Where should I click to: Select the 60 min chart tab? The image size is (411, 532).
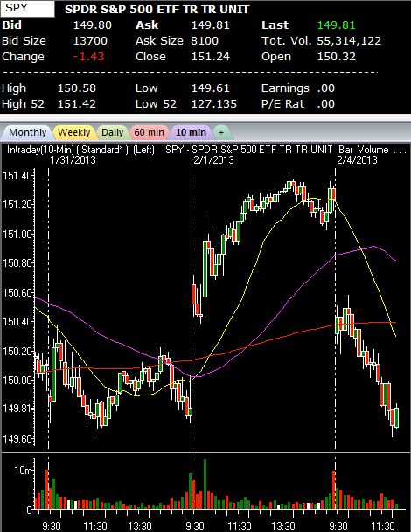[150, 132]
